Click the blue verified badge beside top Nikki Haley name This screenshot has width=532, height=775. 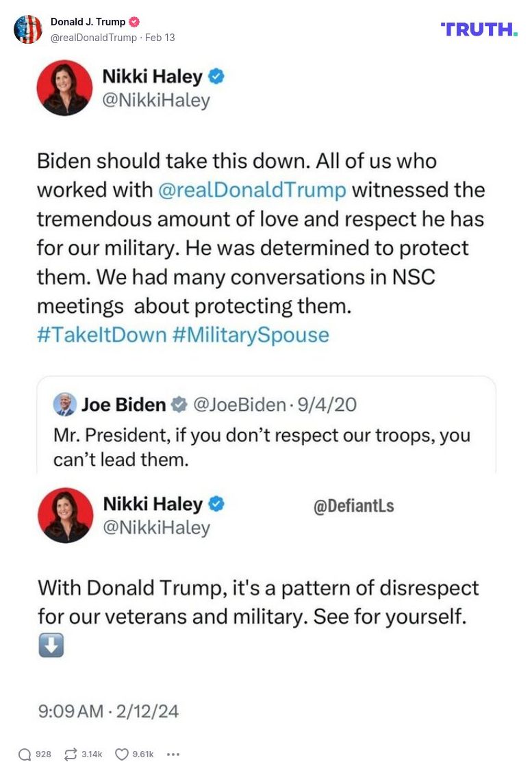[x=216, y=77]
